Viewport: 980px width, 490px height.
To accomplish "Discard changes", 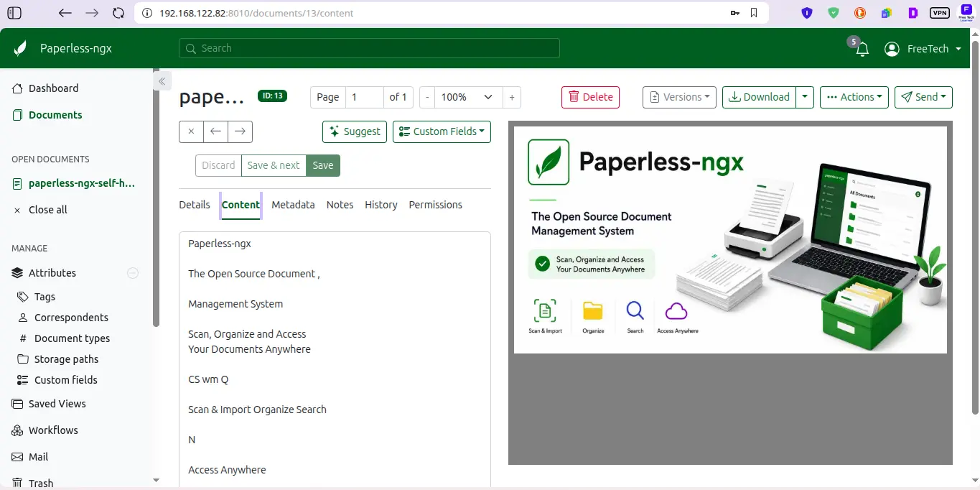I will (218, 165).
